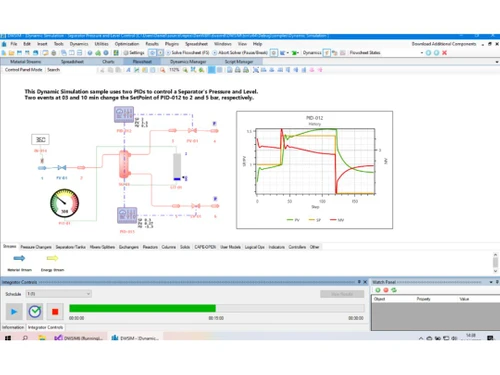The height and width of the screenshot is (375, 500).
Task: Click the 112% zoom level field
Action: 174,70
